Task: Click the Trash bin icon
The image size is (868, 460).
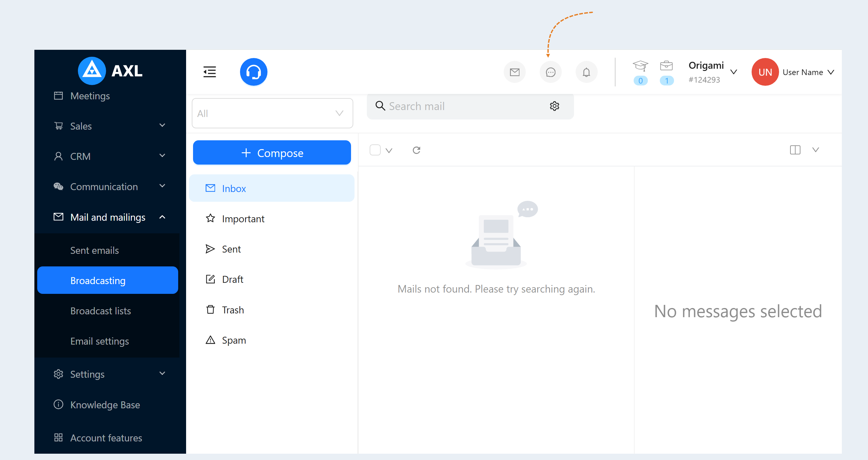Action: [x=210, y=310]
